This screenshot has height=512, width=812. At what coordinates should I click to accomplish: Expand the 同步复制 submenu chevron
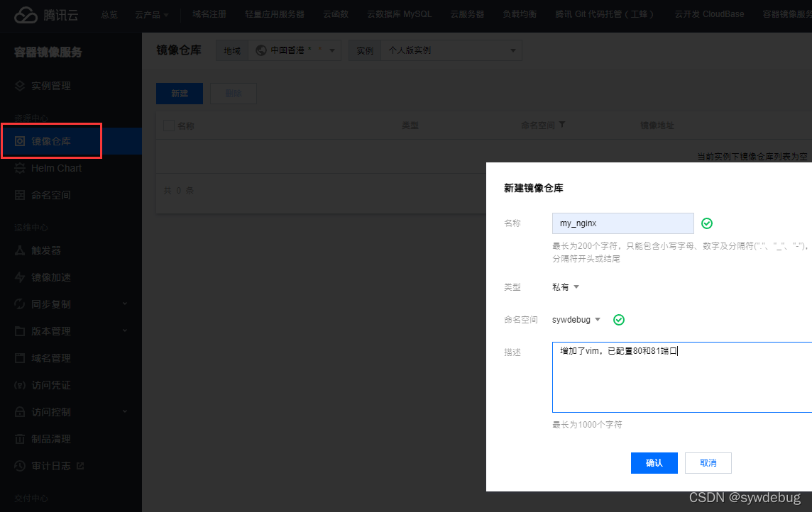pos(125,304)
